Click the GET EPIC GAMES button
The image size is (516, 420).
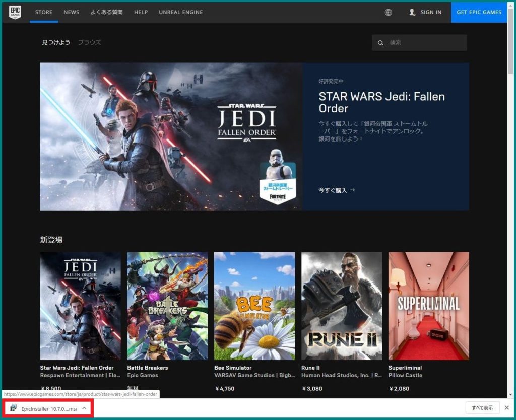[x=479, y=12]
